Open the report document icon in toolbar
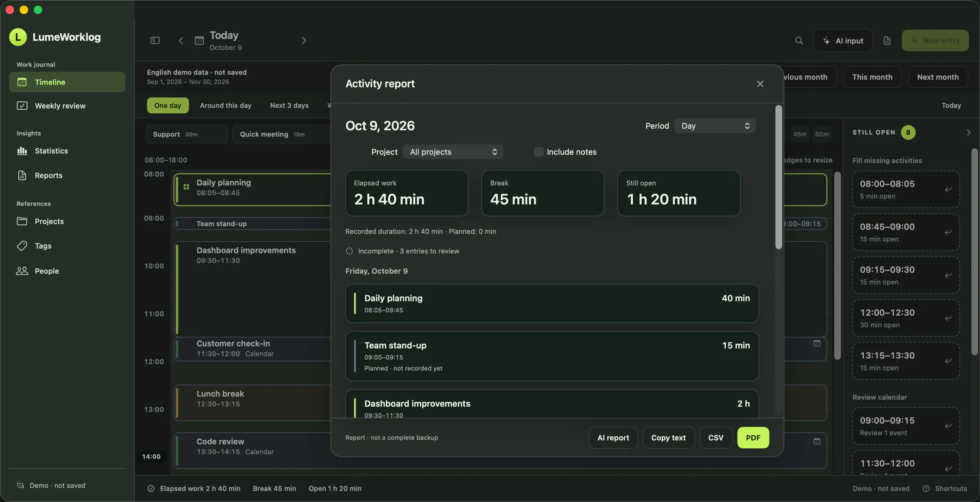Image resolution: width=980 pixels, height=502 pixels. point(887,40)
